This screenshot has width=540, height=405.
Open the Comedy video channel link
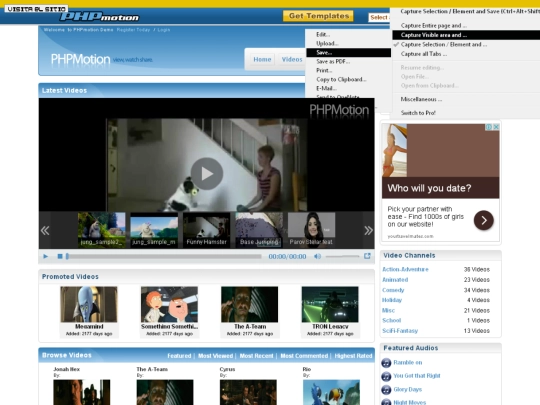coord(393,290)
